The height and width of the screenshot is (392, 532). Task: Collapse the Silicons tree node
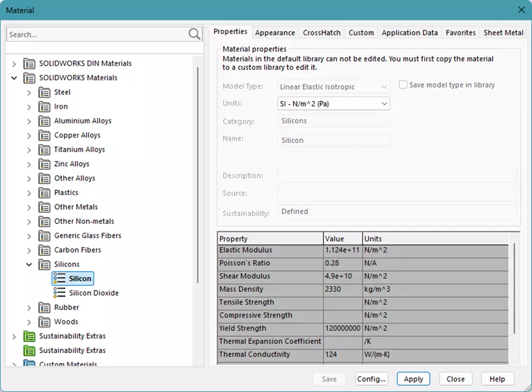29,264
